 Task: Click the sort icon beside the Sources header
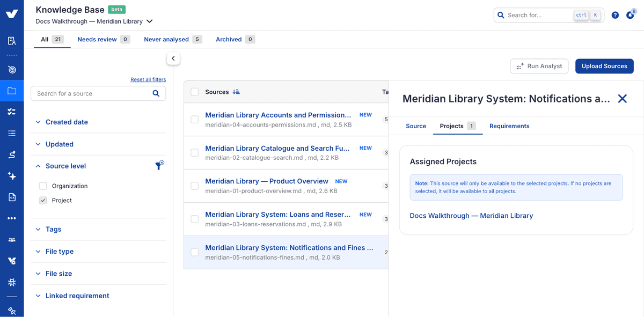236,92
